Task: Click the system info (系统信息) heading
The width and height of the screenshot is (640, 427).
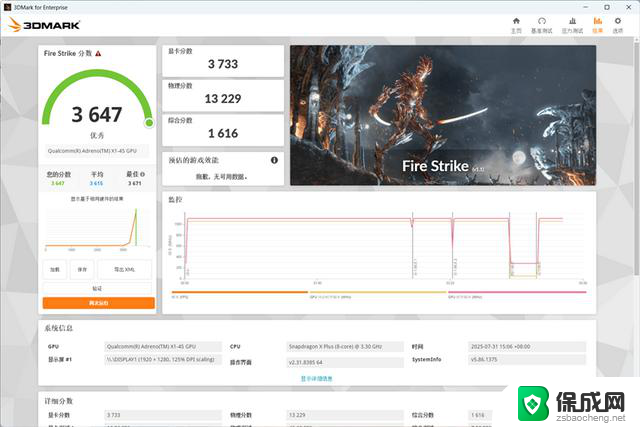Action: point(58,328)
